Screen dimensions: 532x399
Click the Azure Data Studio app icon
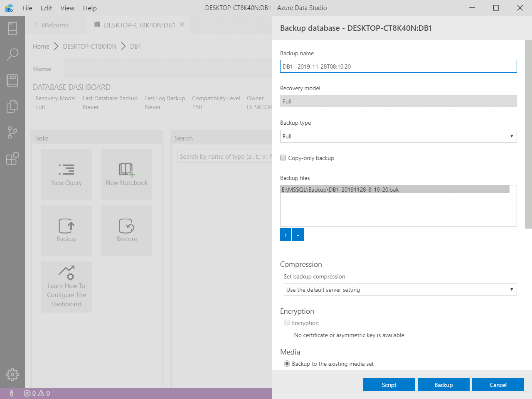pos(9,8)
